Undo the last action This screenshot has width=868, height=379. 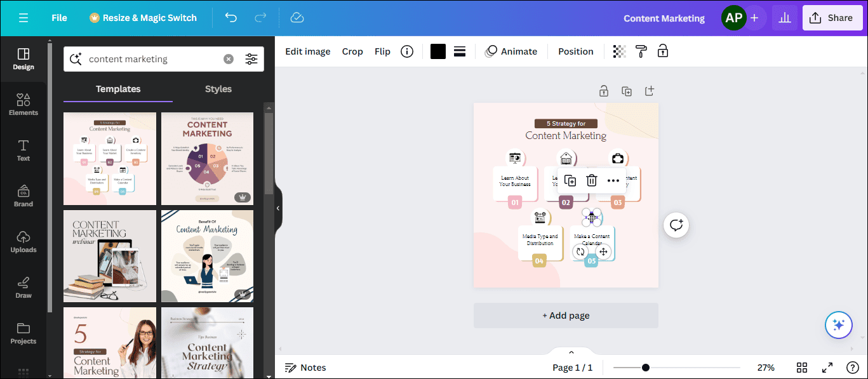[231, 18]
